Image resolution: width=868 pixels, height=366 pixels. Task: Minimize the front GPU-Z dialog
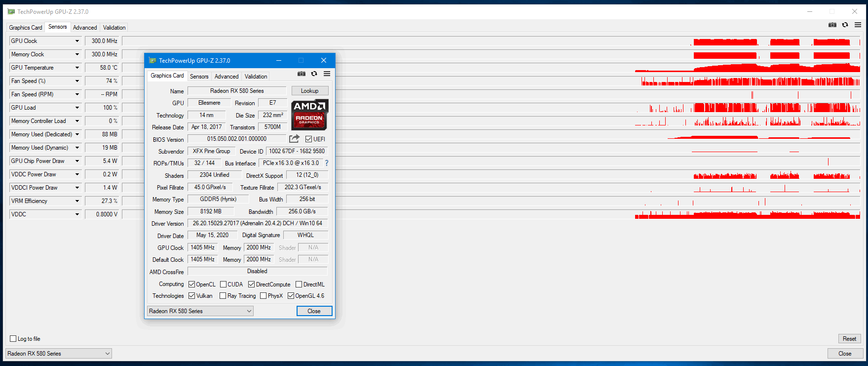tap(279, 60)
